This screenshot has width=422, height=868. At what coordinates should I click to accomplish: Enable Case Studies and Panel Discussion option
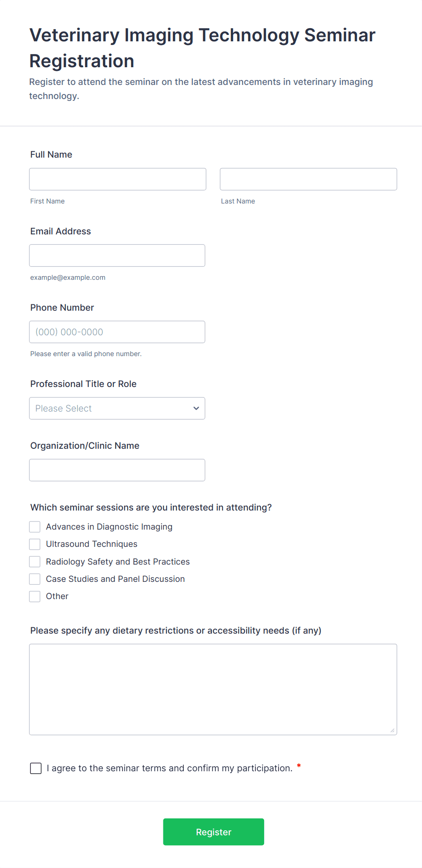(x=35, y=579)
